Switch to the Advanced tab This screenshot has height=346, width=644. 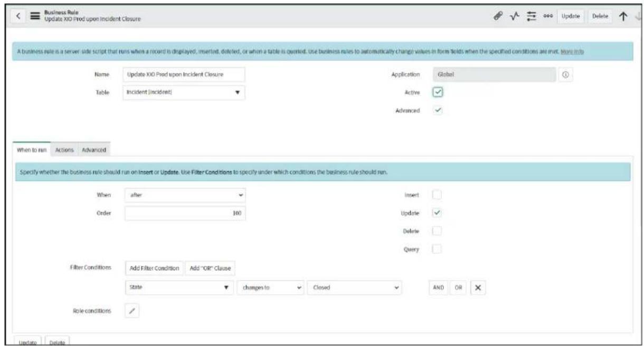click(94, 150)
